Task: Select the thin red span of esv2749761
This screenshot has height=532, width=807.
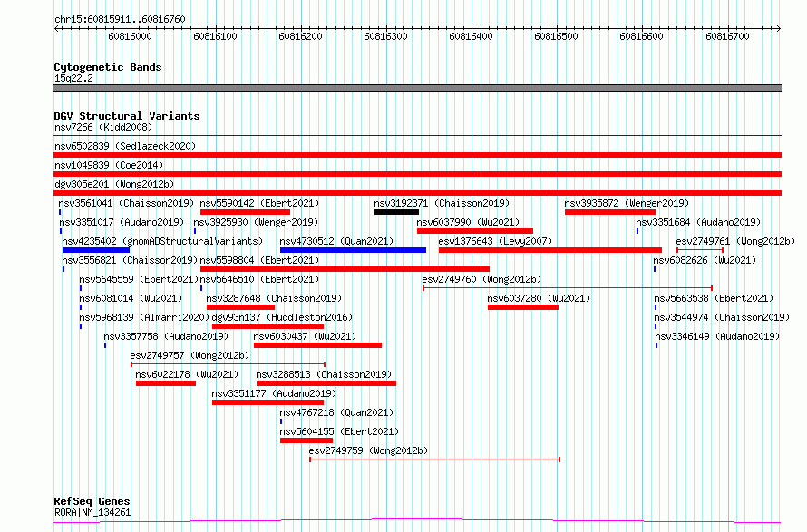Action: click(x=700, y=250)
